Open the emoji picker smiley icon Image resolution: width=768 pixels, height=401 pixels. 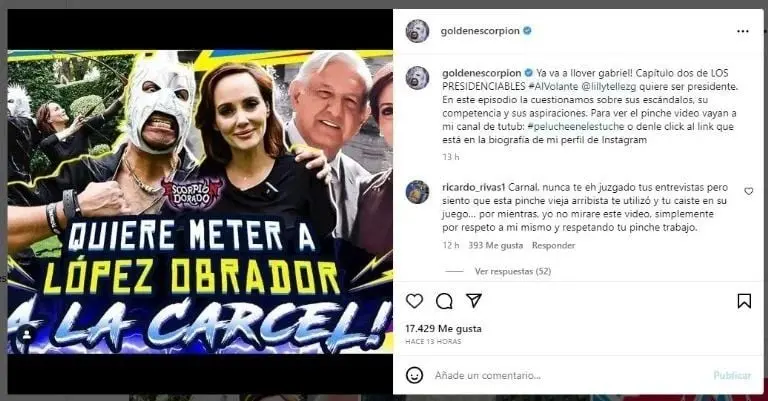(414, 376)
